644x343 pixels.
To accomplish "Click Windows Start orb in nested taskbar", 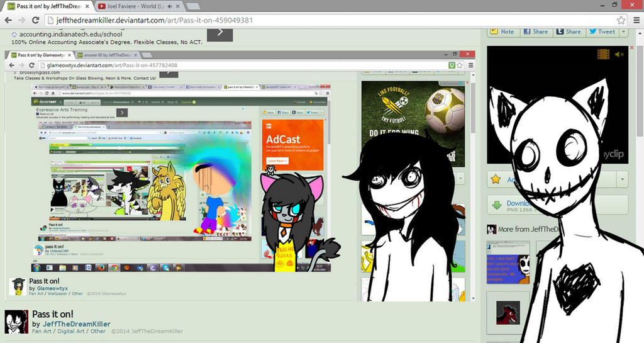I will (36, 268).
